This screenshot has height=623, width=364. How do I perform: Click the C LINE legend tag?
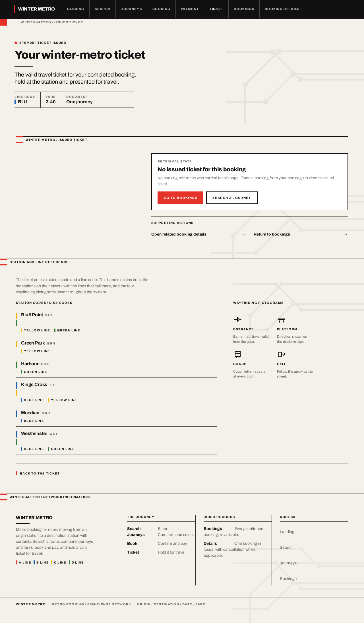click(x=59, y=562)
